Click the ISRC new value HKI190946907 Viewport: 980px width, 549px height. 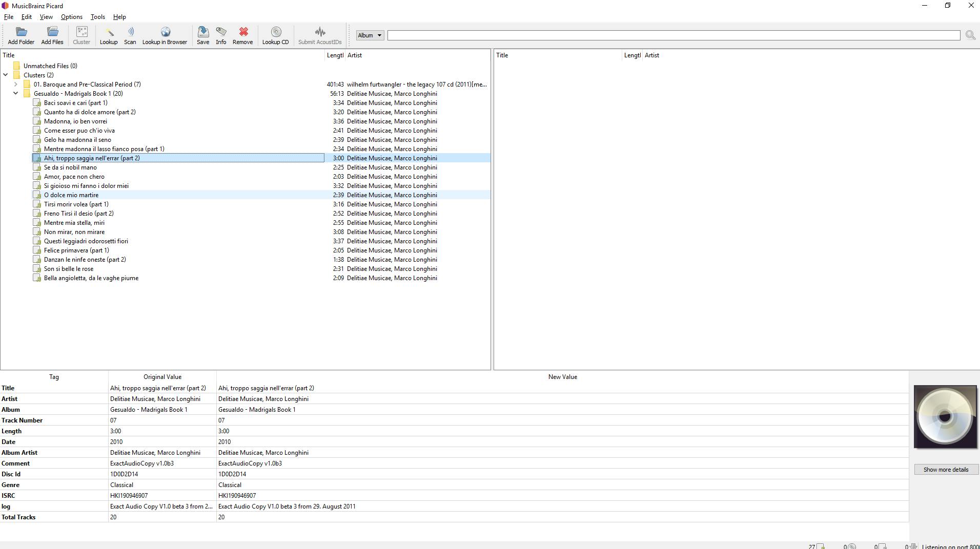click(237, 495)
